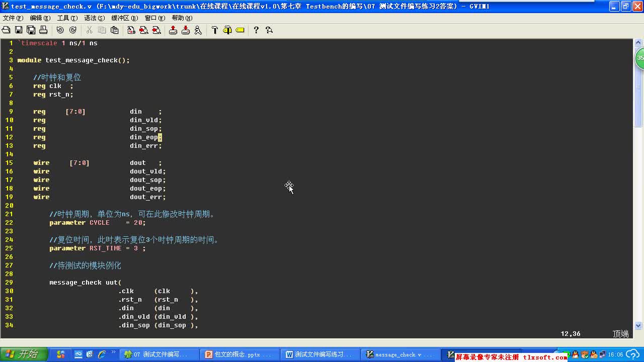Screen dimensions: 644x362
Task: Open the 语法(S) menu
Action: tap(94, 18)
